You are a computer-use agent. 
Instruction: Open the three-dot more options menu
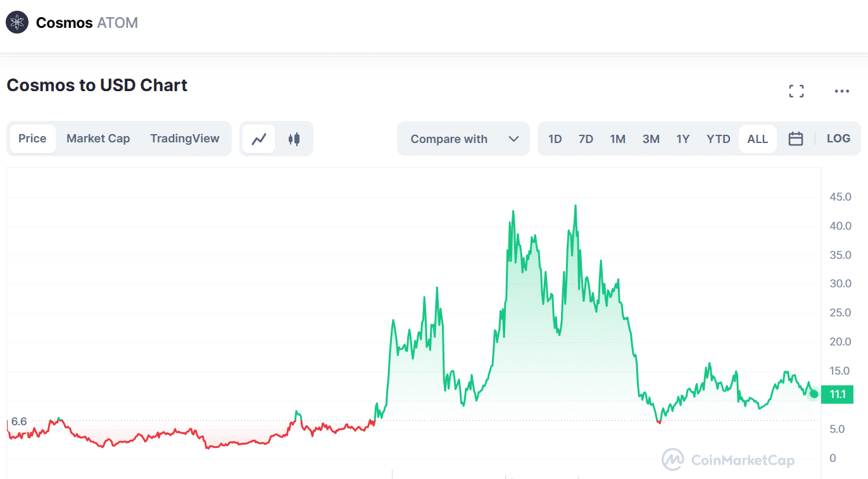(x=841, y=91)
